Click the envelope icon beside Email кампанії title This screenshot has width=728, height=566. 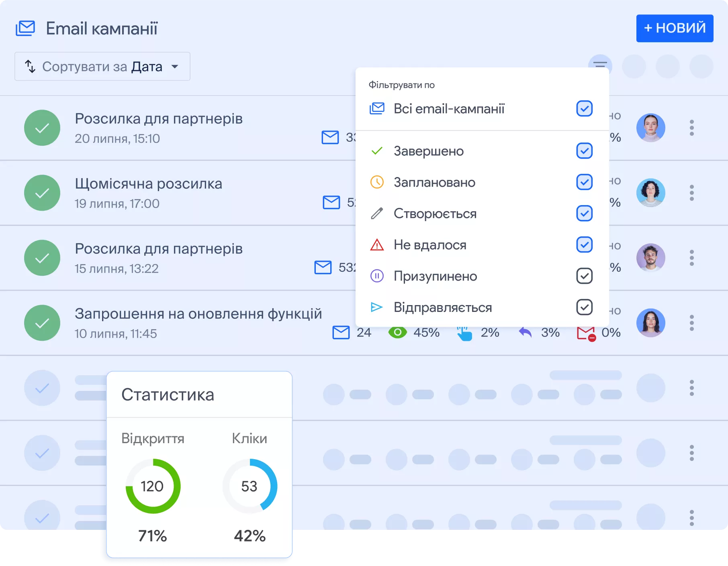point(25,28)
